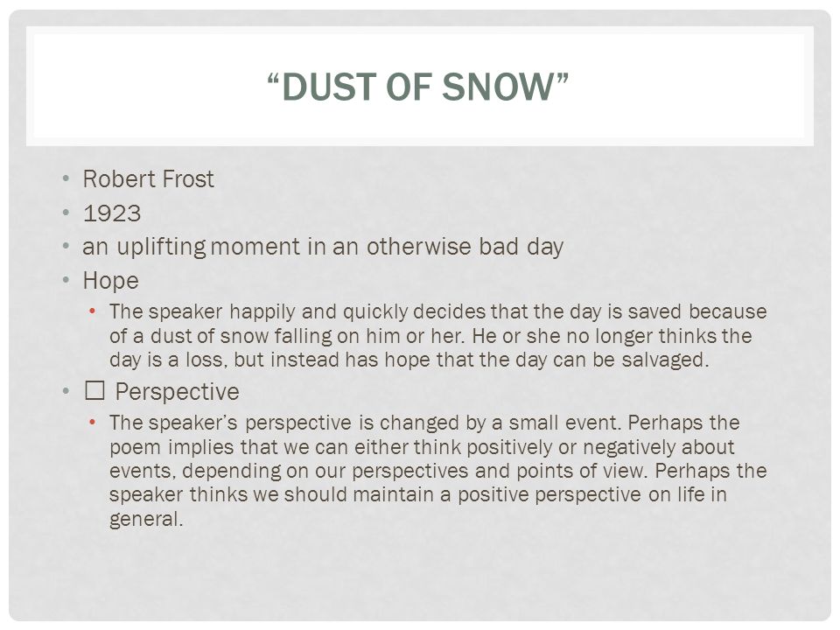840x630 pixels.
Task: Click the 1923 bullet text
Action: pyautogui.click(x=112, y=213)
